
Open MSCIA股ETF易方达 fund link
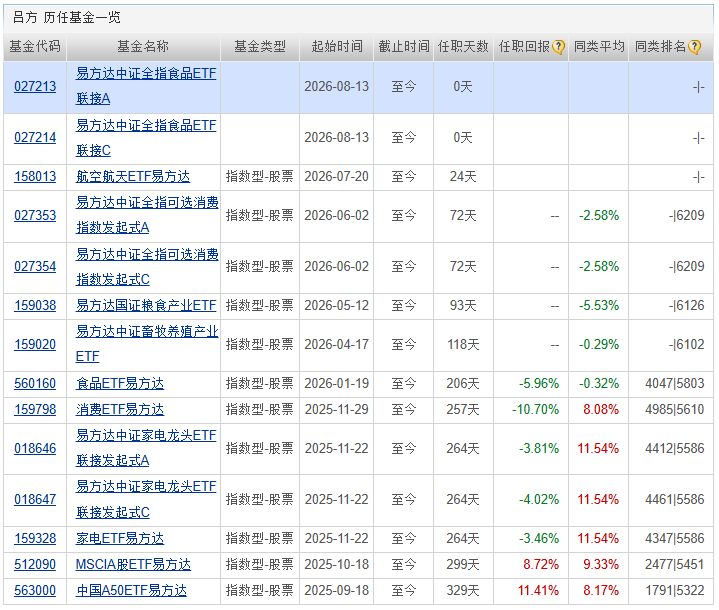pyautogui.click(x=133, y=565)
